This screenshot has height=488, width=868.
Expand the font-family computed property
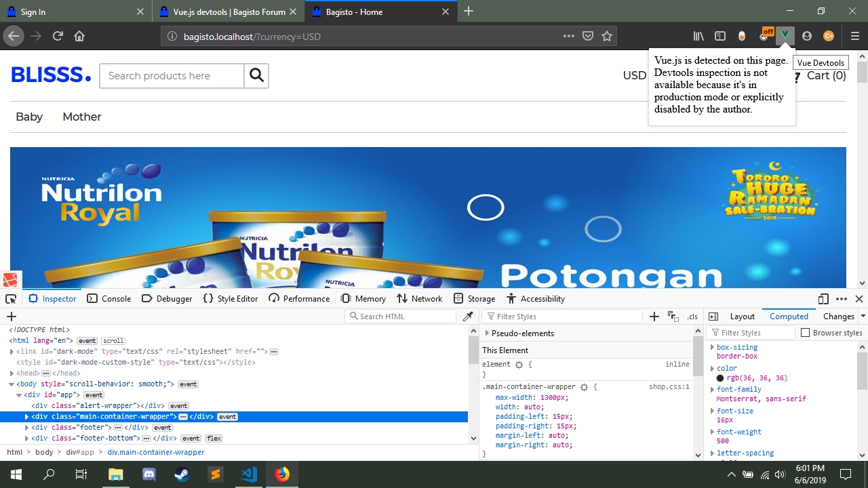point(712,390)
